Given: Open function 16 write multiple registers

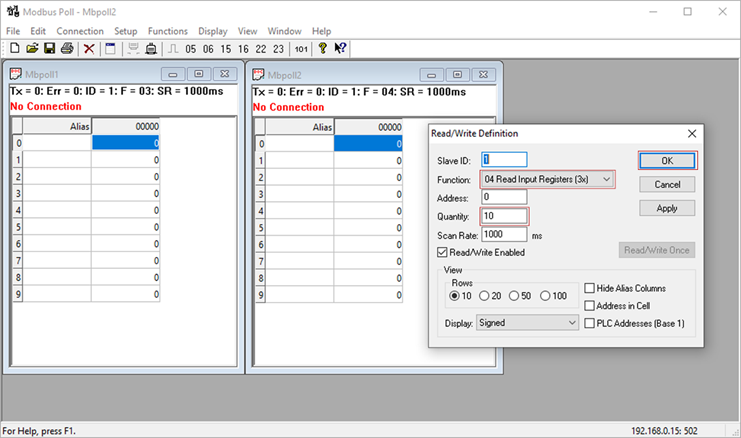Looking at the screenshot, I should pos(243,49).
